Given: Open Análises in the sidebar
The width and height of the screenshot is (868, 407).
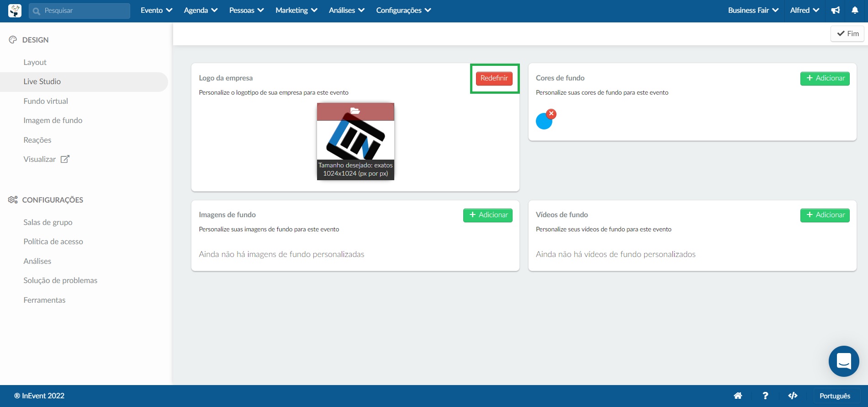Looking at the screenshot, I should click(x=37, y=261).
